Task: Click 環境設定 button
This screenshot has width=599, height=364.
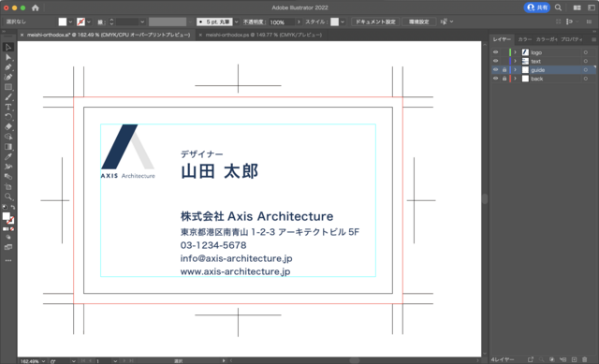Action: click(419, 22)
